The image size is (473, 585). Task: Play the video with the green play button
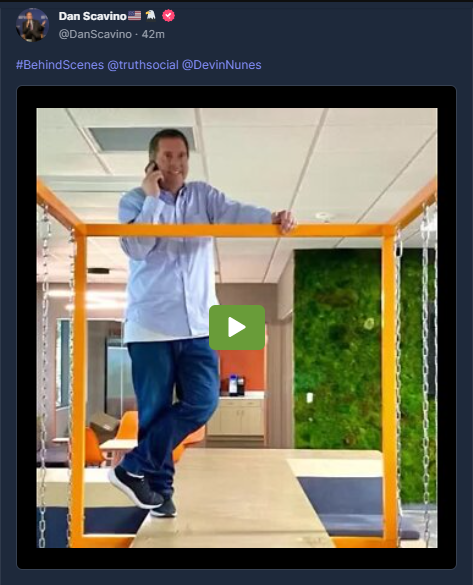(x=237, y=327)
